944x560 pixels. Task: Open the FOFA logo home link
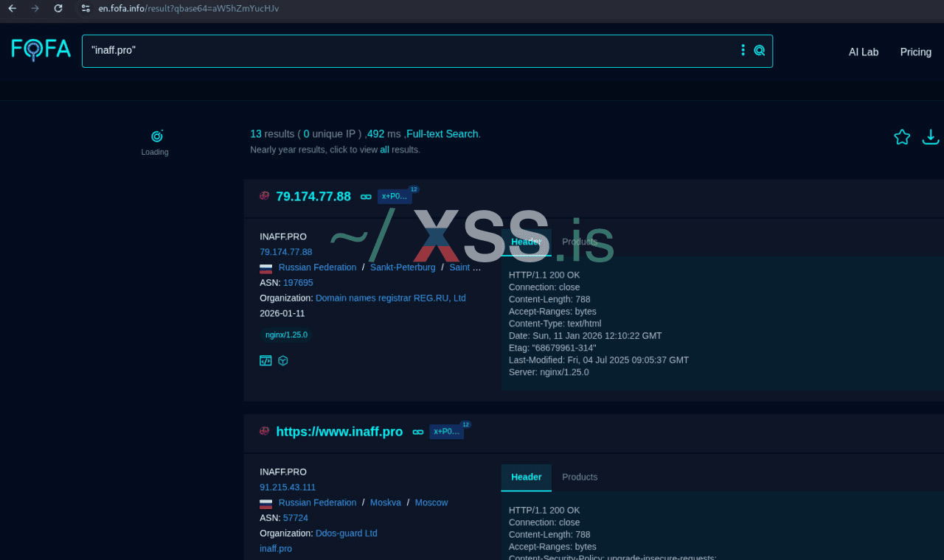(x=41, y=49)
